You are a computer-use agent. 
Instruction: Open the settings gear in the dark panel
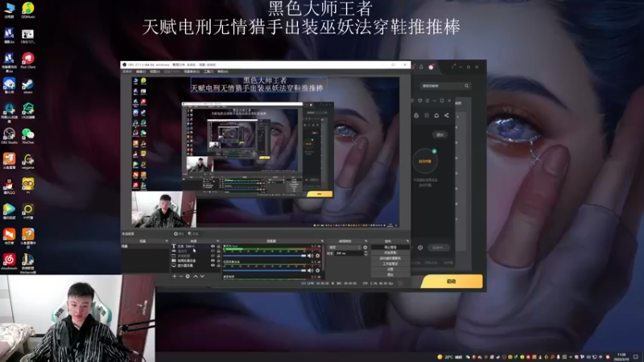tap(420, 248)
